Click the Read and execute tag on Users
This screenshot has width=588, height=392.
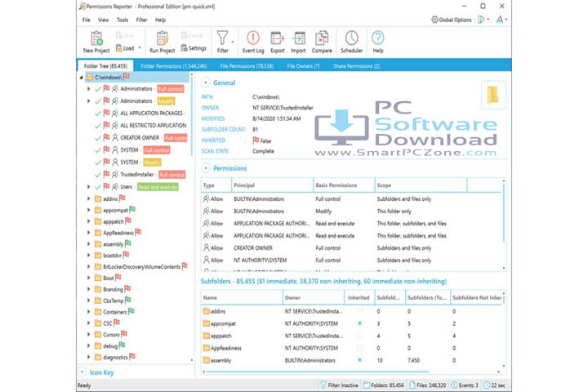[158, 187]
